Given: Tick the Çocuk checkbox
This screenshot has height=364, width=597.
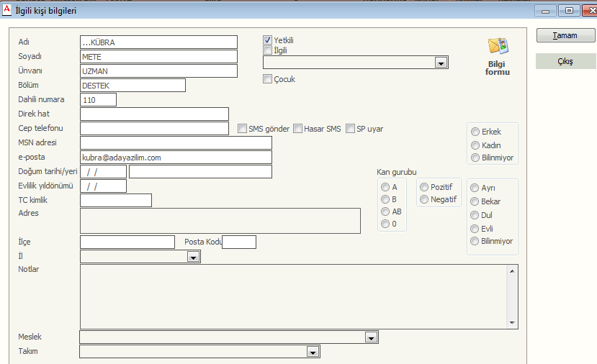Looking at the screenshot, I should 268,79.
